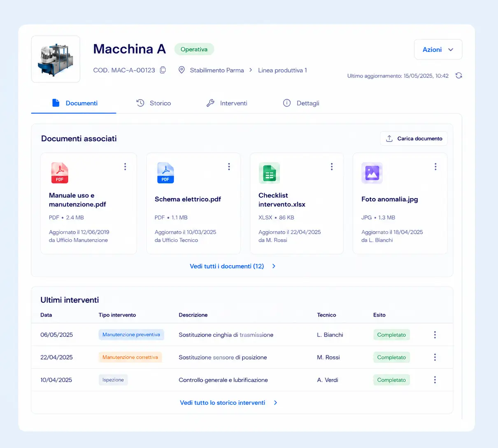
Task: Open row actions for the 06/05/2025 intervention
Action: pyautogui.click(x=435, y=335)
